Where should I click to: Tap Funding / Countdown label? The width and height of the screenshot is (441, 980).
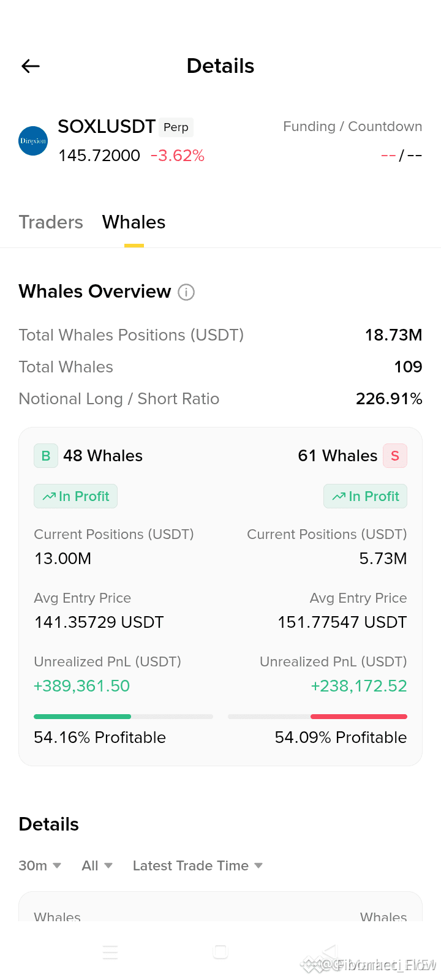tap(353, 127)
